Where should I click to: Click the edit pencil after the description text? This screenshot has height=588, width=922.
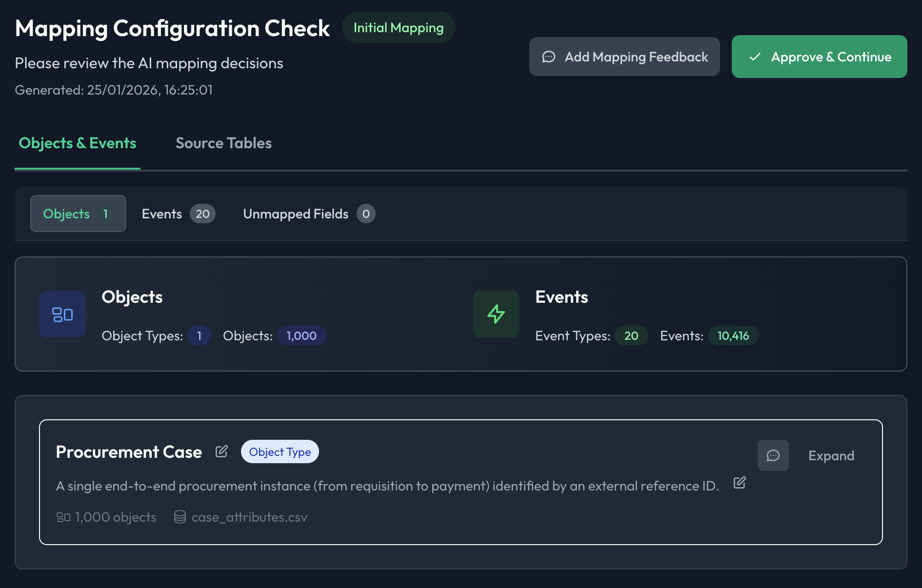(740, 483)
